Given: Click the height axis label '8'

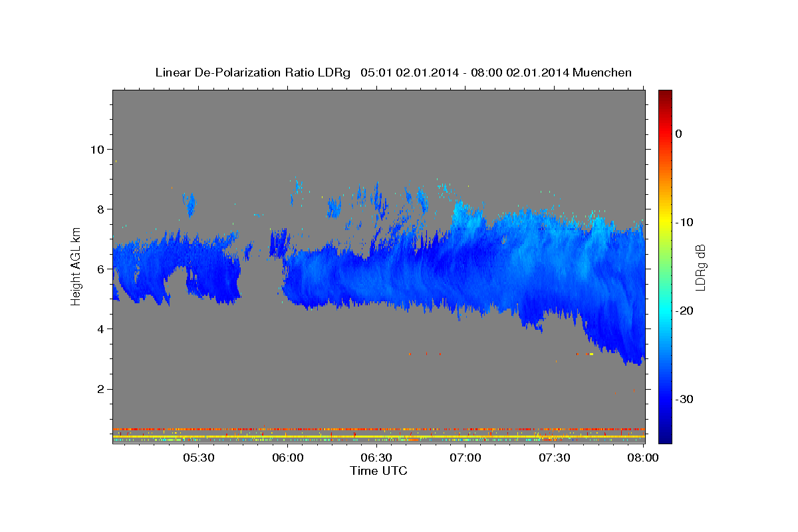Looking at the screenshot, I should [x=102, y=209].
